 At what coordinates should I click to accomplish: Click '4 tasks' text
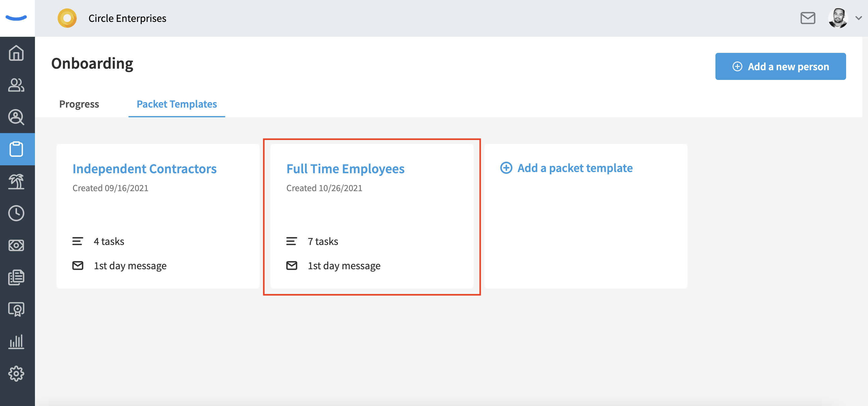pyautogui.click(x=109, y=241)
